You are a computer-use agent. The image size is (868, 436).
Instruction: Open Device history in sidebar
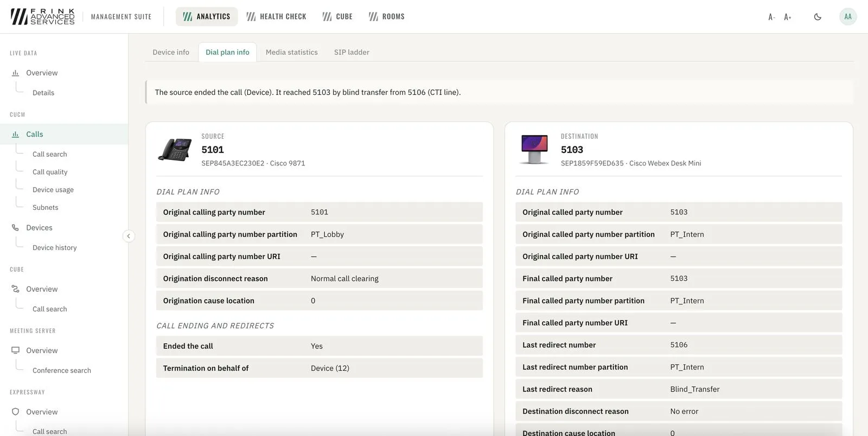(x=55, y=247)
